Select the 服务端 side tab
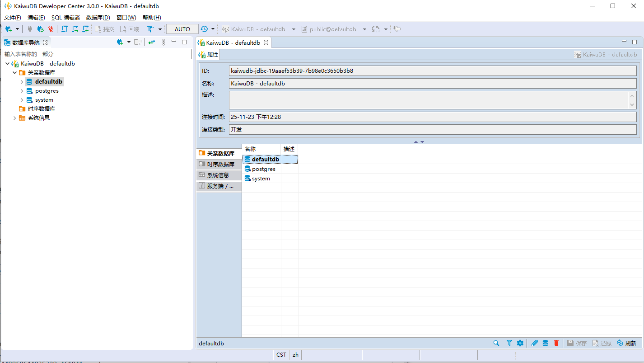This screenshot has width=644, height=363. [219, 186]
